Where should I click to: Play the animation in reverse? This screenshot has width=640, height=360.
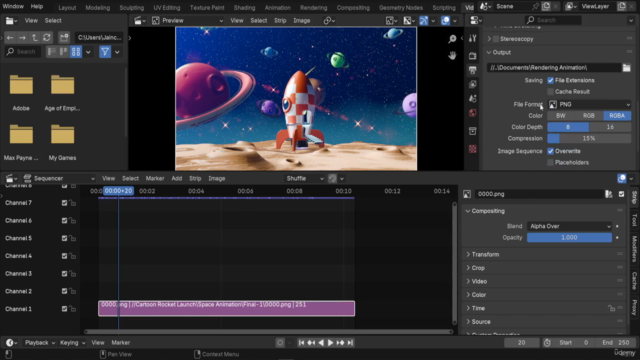pos(321,343)
